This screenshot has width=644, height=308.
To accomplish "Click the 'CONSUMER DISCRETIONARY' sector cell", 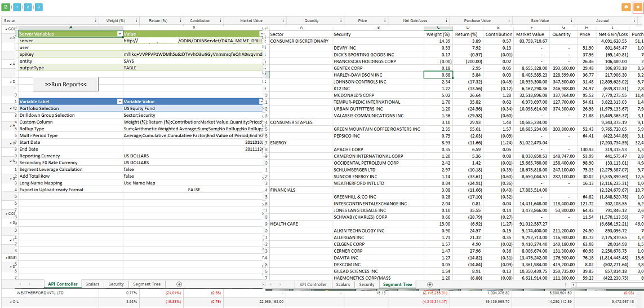I will click(x=301, y=41).
